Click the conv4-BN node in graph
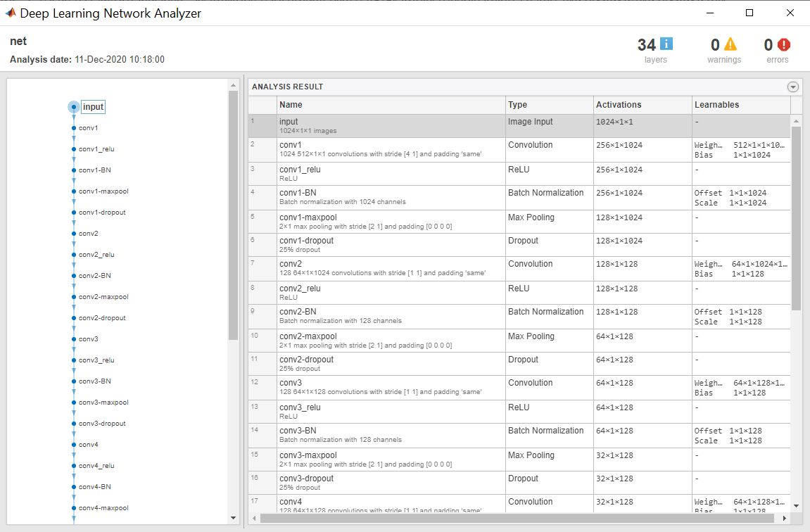 coord(74,487)
